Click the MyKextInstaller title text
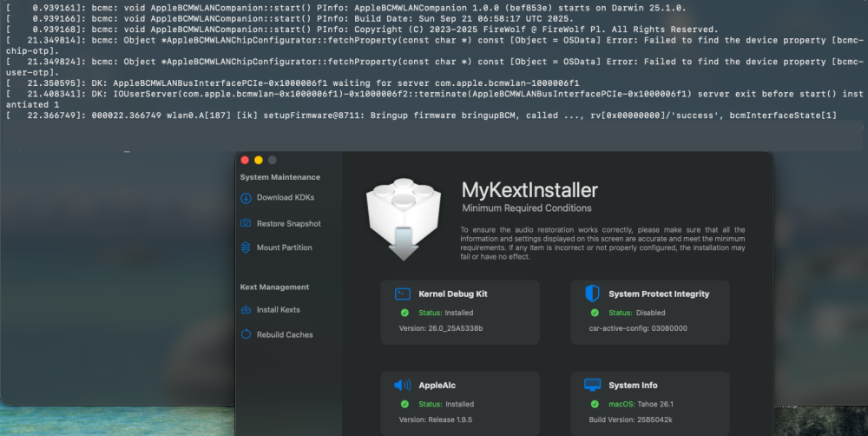This screenshot has height=436, width=868. [529, 190]
